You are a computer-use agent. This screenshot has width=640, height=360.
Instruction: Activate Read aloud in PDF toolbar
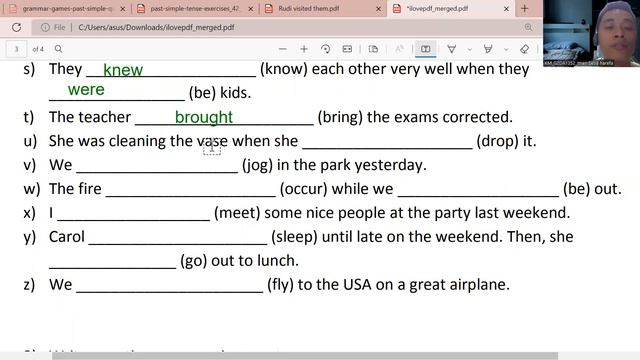[x=399, y=49]
